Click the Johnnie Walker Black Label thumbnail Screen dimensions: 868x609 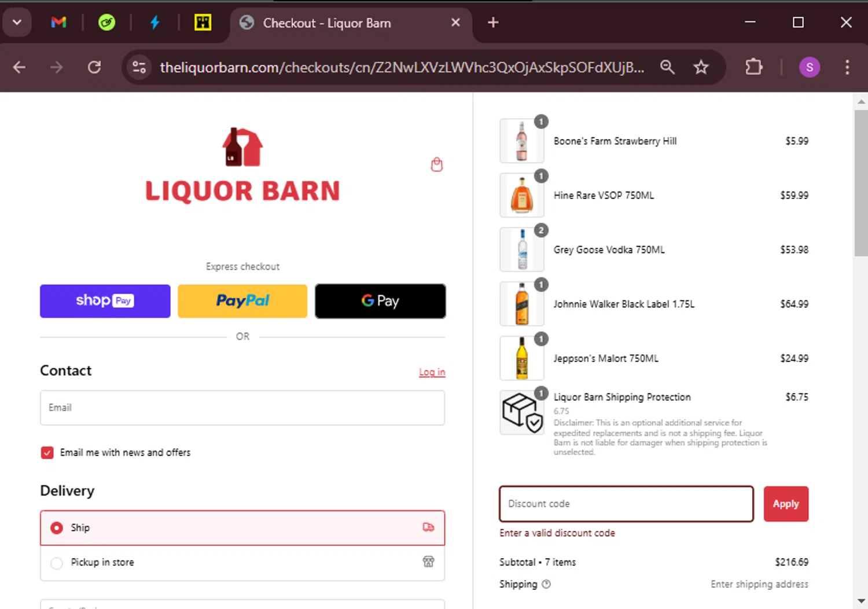click(522, 304)
